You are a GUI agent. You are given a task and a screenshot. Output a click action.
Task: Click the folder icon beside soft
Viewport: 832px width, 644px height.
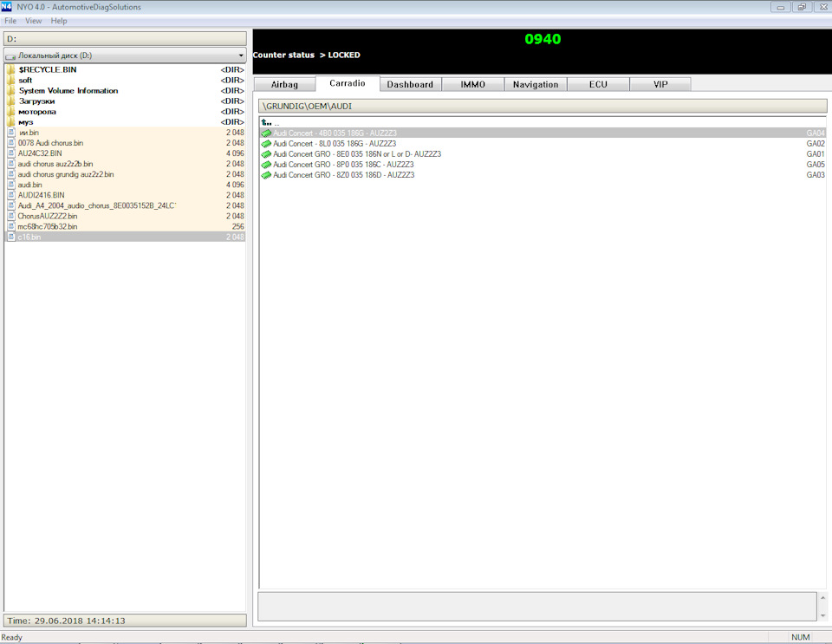pos(11,80)
